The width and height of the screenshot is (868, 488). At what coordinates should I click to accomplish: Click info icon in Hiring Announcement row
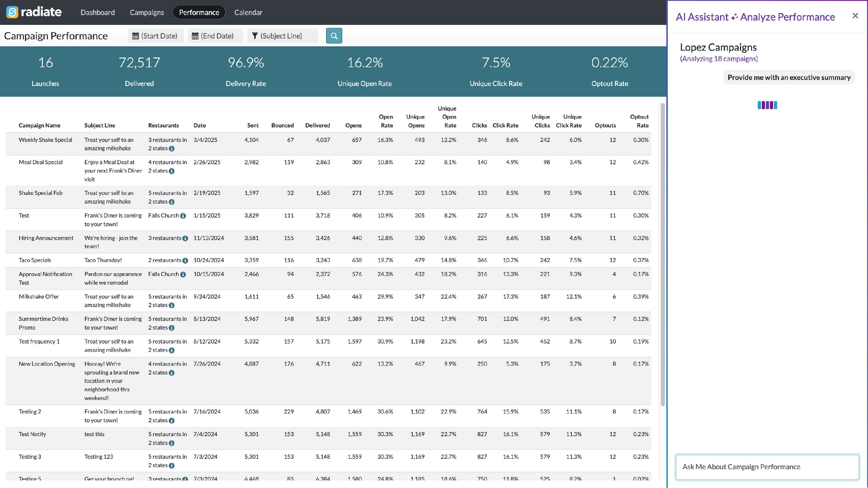tap(185, 238)
